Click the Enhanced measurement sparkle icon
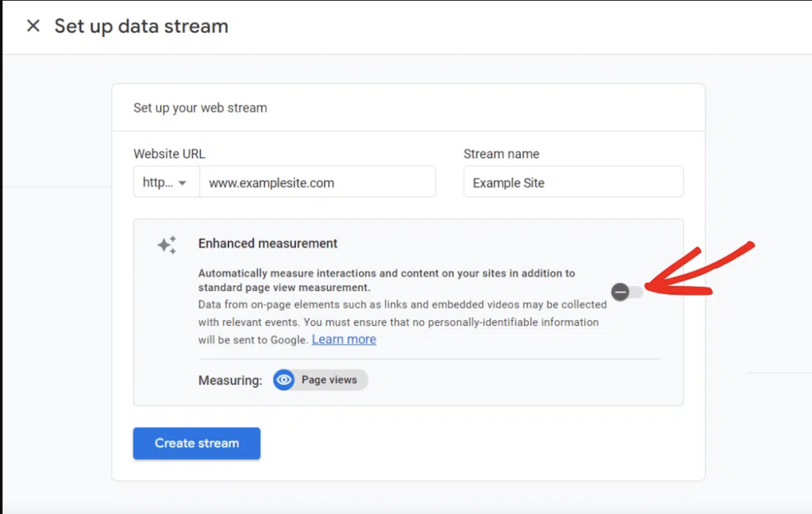The width and height of the screenshot is (812, 514). coord(167,245)
